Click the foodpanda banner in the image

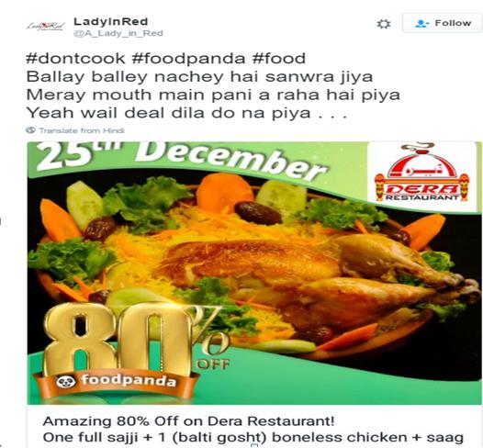(116, 382)
